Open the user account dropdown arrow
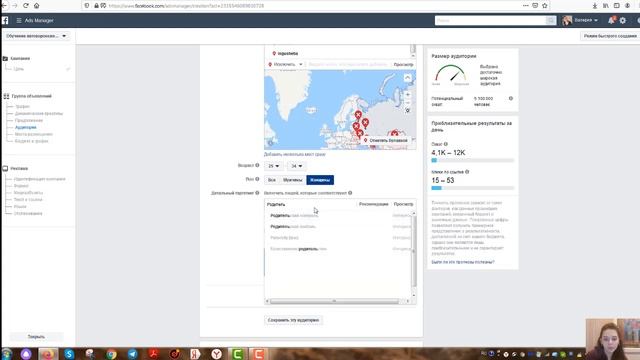Screen dimensions: 640x360 click(x=596, y=20)
